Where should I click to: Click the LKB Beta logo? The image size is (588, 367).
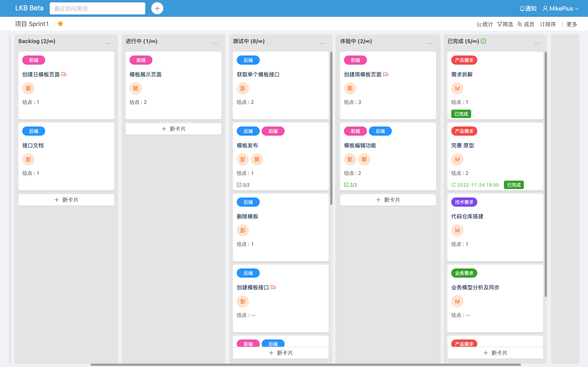[x=29, y=8]
